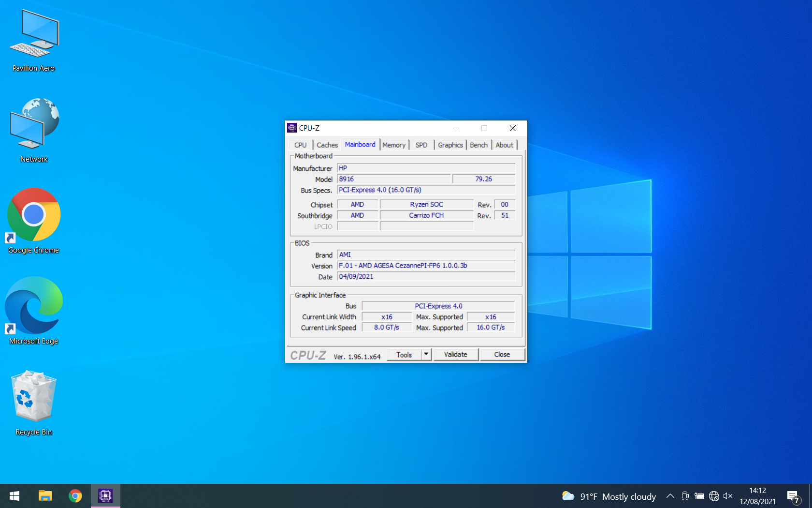Screen dimensions: 812x508
Task: Switch to the Bench tab
Action: pos(479,145)
